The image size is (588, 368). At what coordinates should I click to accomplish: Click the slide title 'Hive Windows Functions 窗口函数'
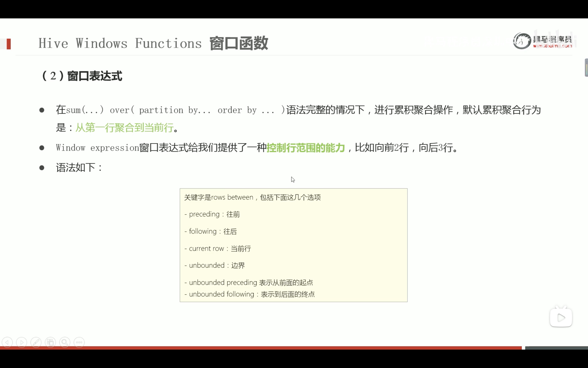pos(153,43)
